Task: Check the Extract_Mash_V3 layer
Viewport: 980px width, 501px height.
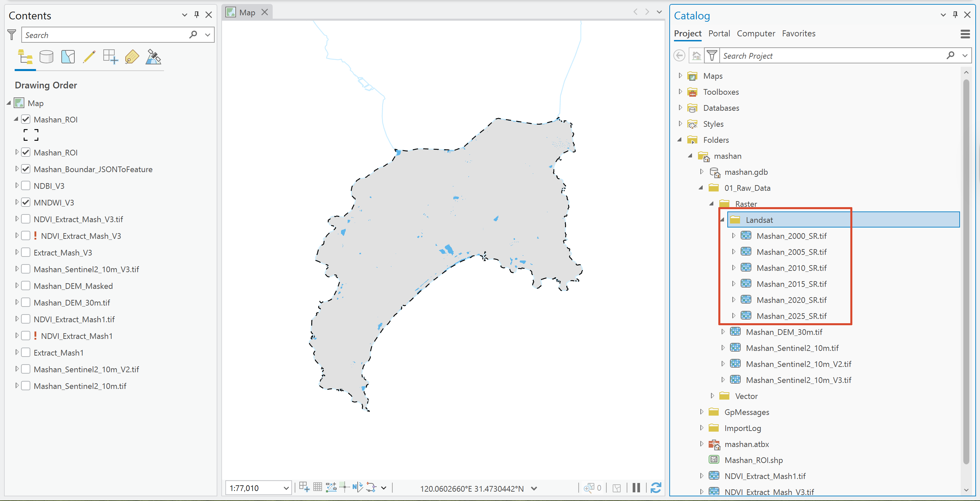Action: [x=25, y=253]
